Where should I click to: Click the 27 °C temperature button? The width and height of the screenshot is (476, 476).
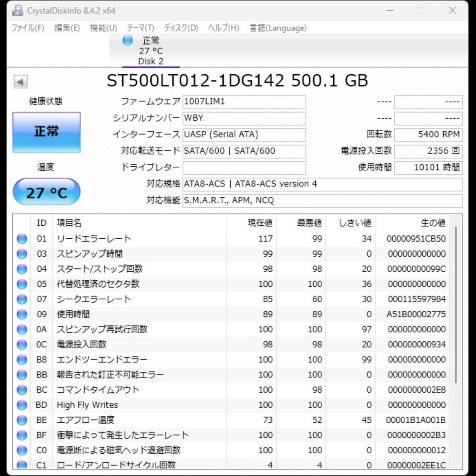46,192
